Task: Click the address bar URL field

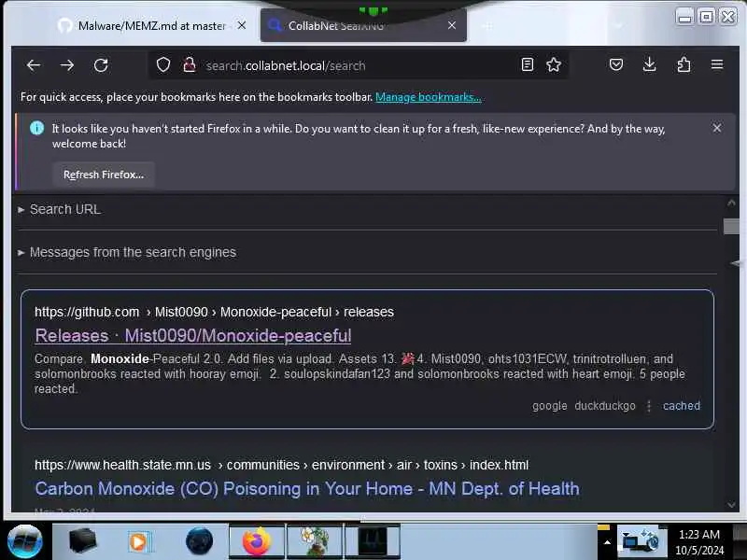Action: tap(358, 65)
